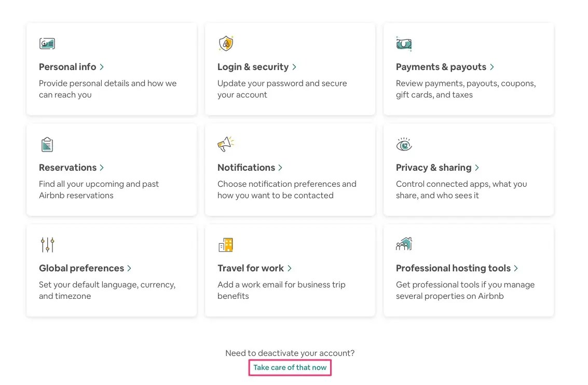This screenshot has width=588, height=385.
Task: Click the Login & security shield icon
Action: (x=225, y=44)
